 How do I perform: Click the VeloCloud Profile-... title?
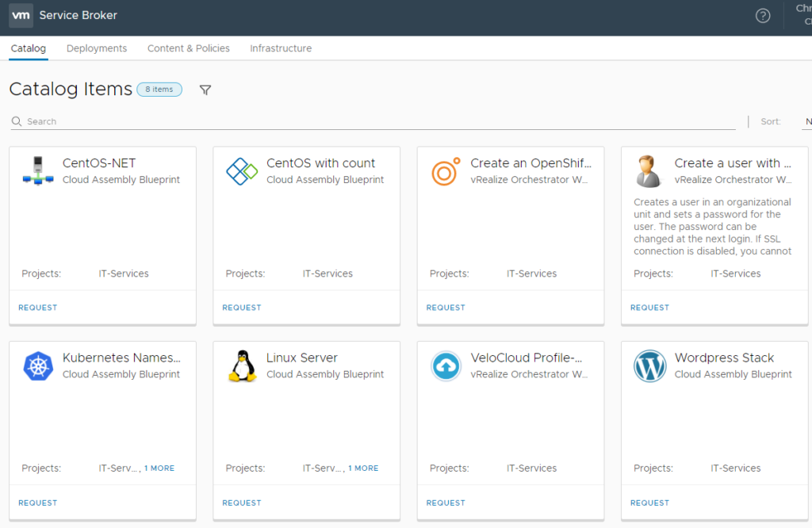527,358
